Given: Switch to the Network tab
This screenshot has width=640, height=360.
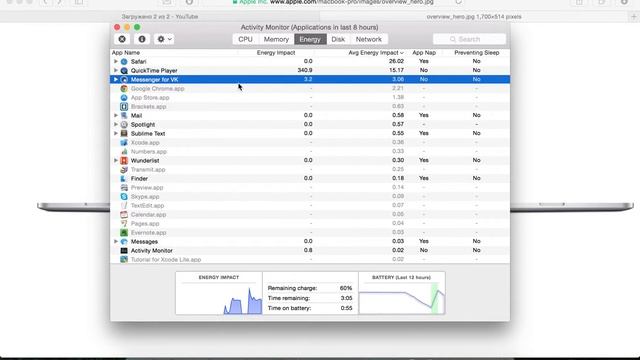Looking at the screenshot, I should click(x=369, y=39).
